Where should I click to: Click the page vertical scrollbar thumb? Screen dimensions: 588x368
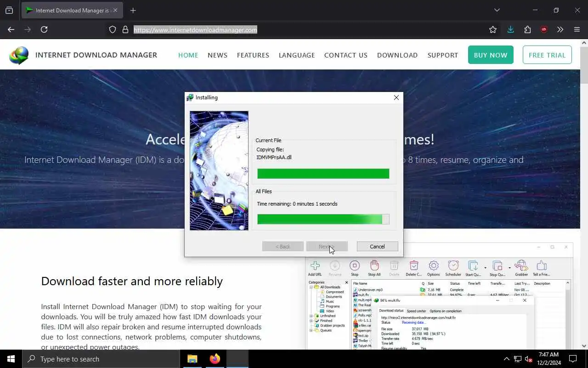[x=584, y=65]
